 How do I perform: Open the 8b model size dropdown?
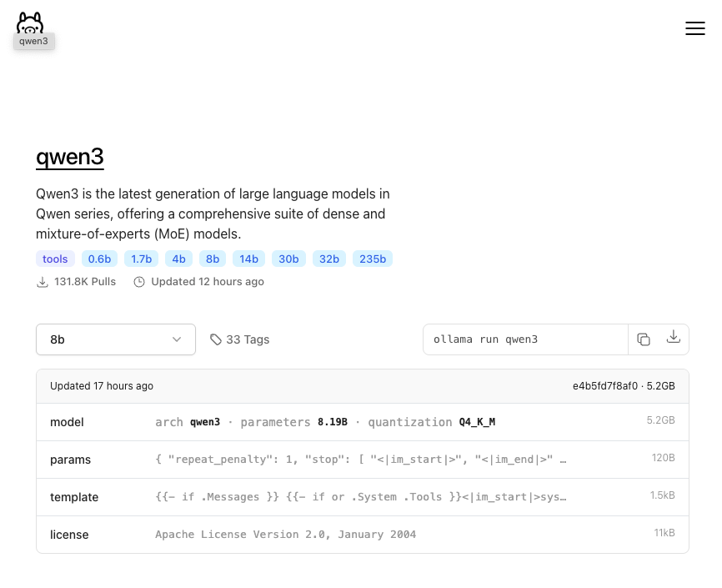[116, 339]
